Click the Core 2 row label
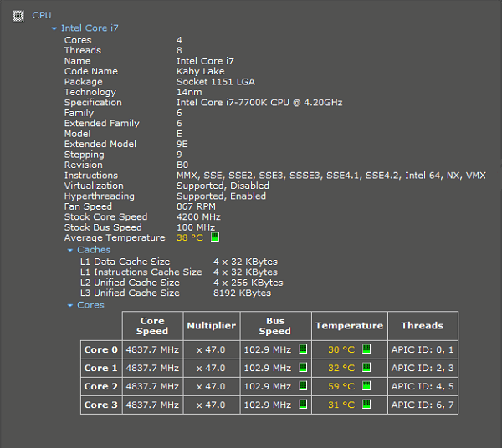Screen dimensions: 502x448 pyautogui.click(x=101, y=386)
